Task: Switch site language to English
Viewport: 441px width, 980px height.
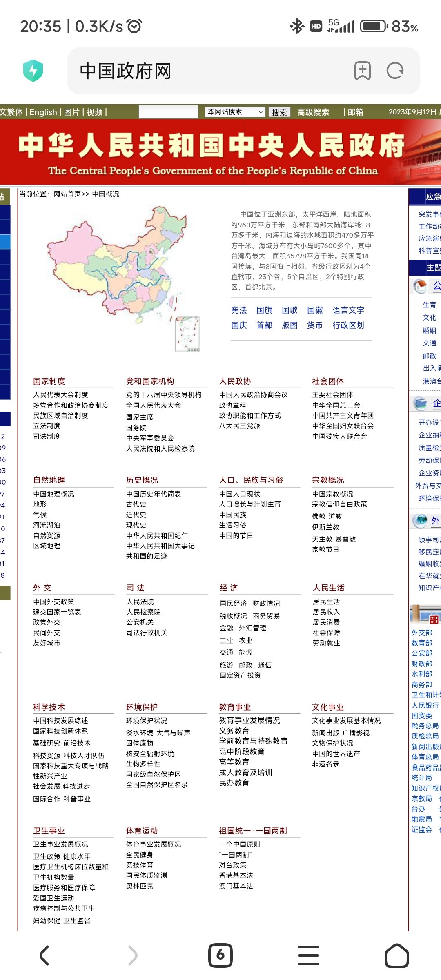Action: coord(43,112)
